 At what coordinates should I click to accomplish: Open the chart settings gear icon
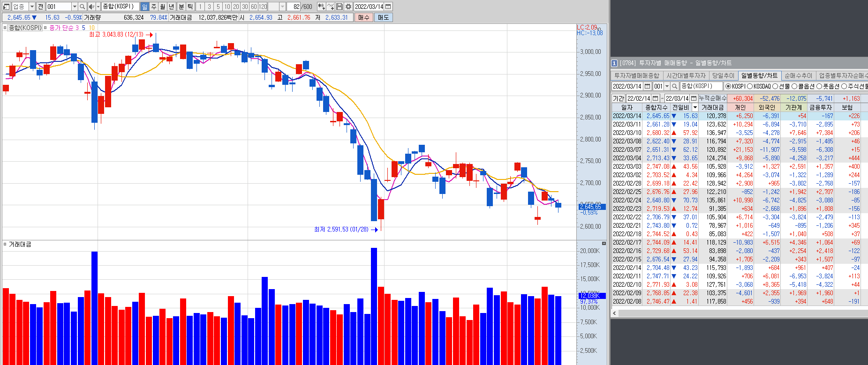point(348,7)
